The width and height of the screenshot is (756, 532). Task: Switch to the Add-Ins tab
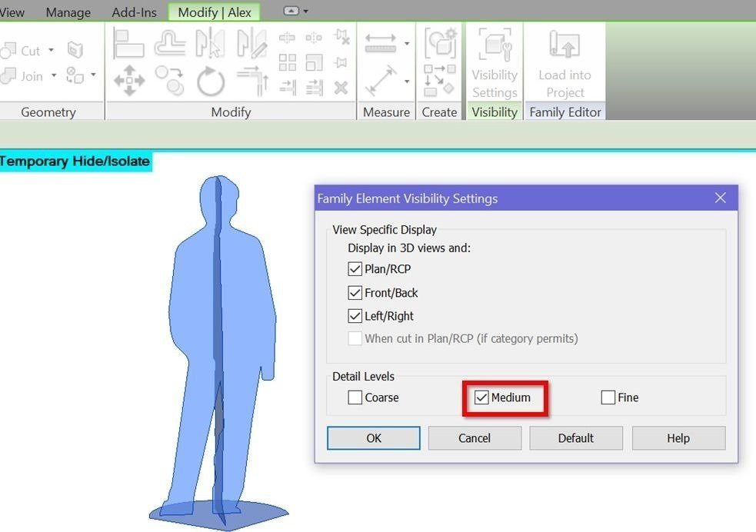click(134, 12)
